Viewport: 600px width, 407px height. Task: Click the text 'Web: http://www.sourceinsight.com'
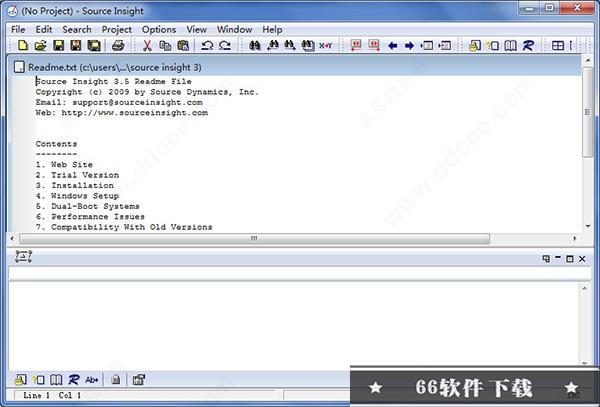122,113
